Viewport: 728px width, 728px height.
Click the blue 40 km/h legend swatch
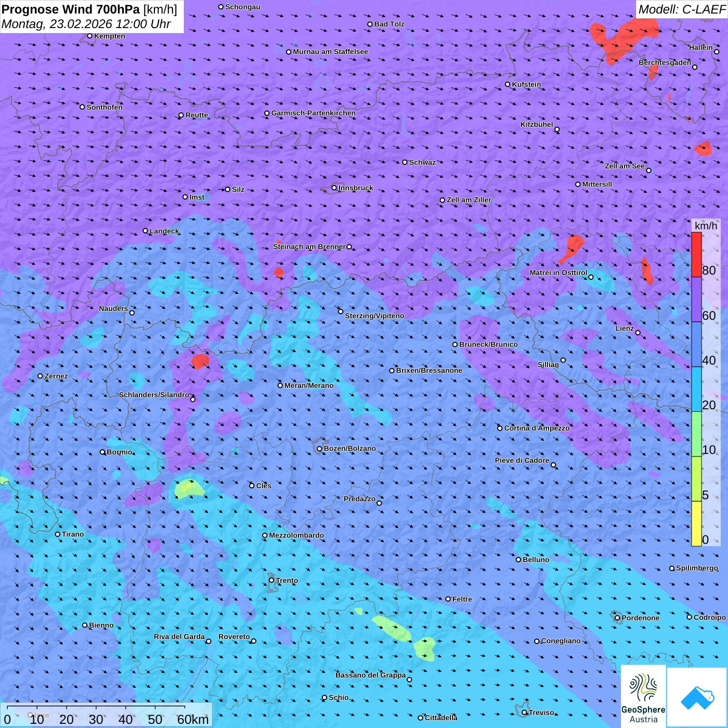[696, 344]
